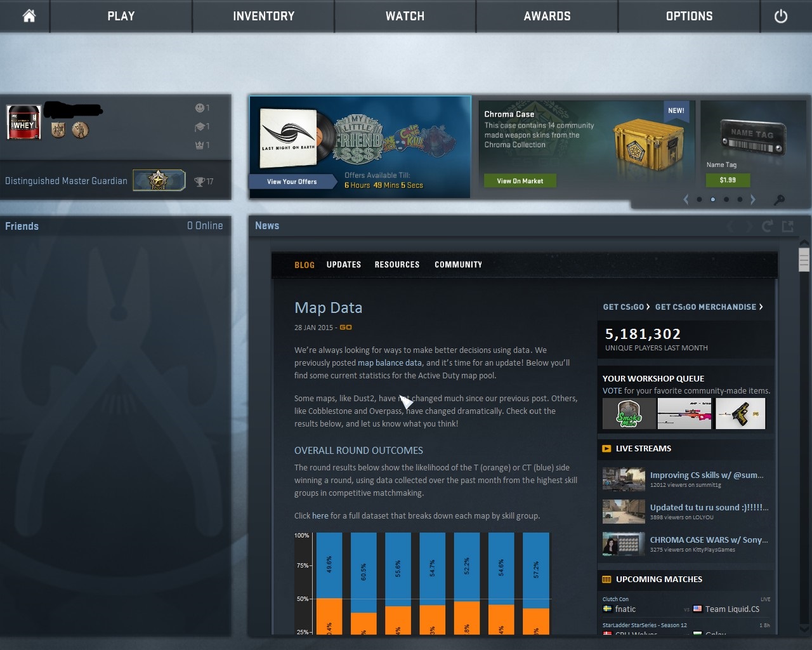Open the WATCH menu
Viewport: 812px width, 650px height.
(405, 16)
